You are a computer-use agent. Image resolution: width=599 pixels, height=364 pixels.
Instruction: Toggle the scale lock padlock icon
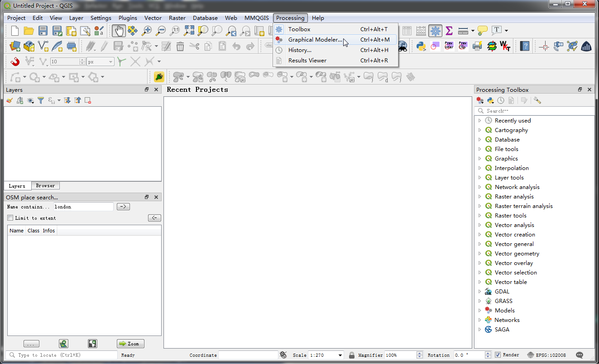point(352,355)
